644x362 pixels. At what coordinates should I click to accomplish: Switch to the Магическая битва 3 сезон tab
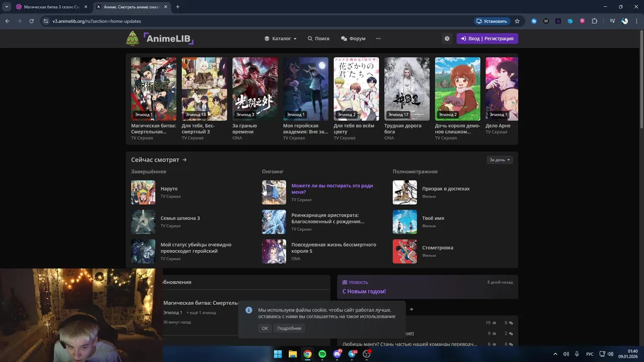point(52,7)
